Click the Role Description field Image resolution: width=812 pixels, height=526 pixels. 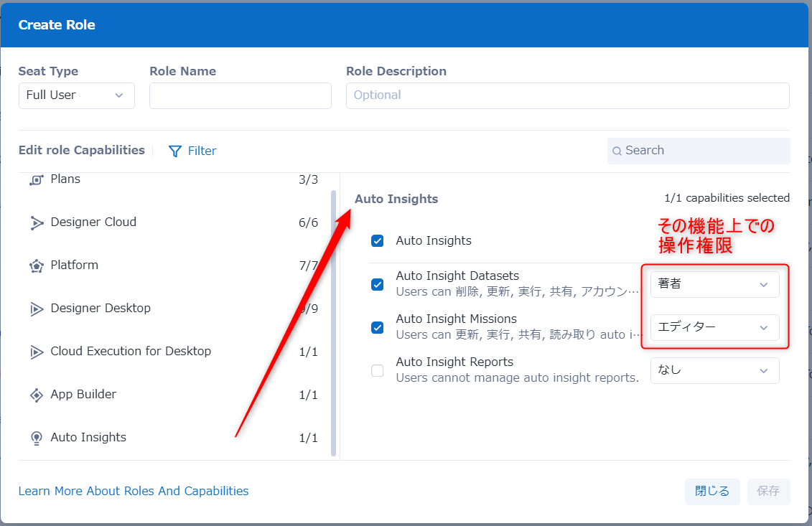point(568,95)
